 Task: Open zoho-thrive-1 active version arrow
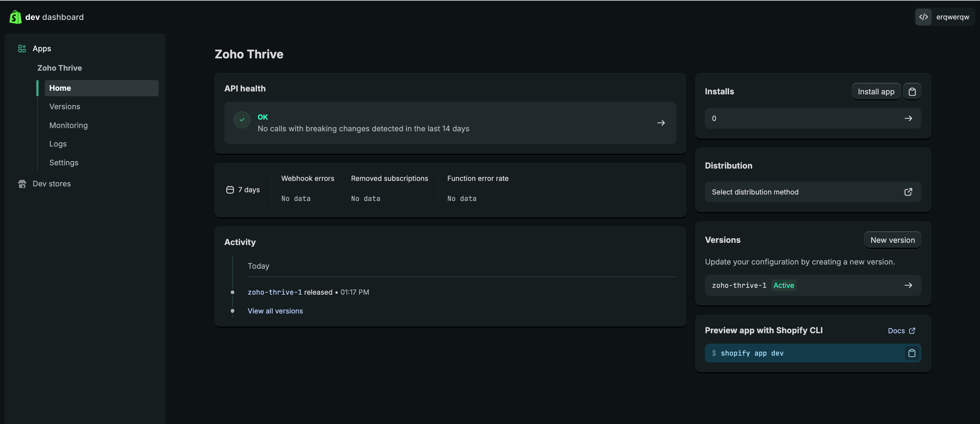[x=908, y=286]
